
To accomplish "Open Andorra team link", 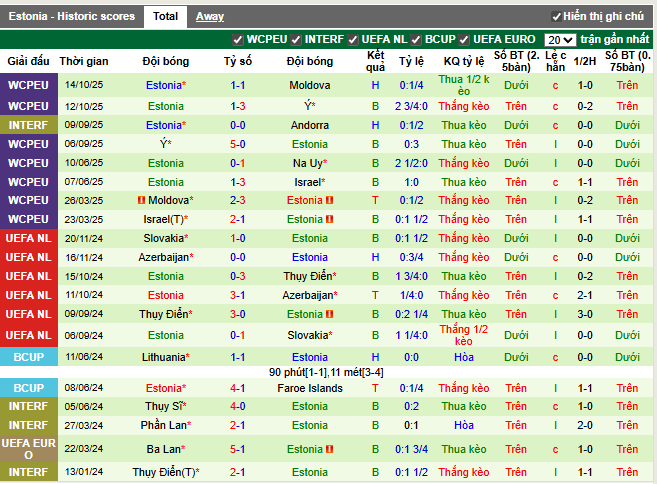I will pos(310,125).
